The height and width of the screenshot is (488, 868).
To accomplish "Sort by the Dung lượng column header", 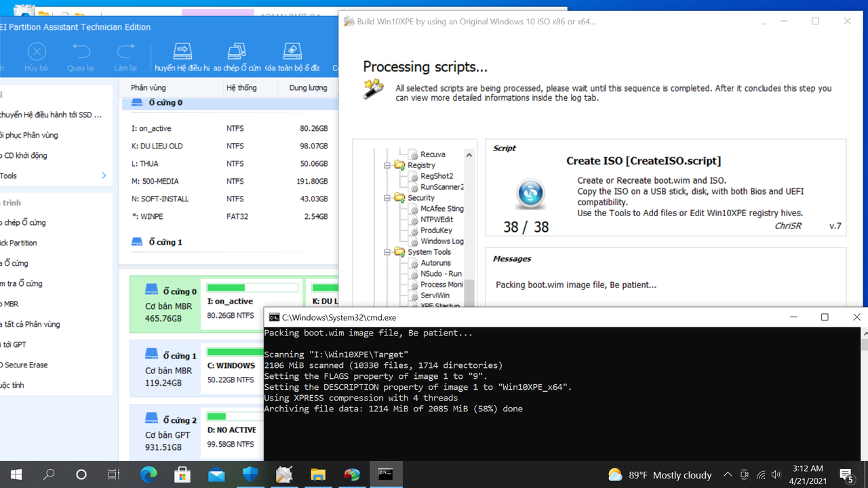I will (308, 87).
